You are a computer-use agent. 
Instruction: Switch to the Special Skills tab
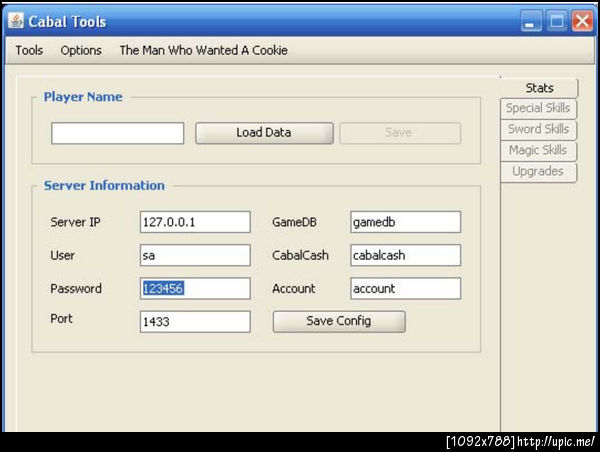(x=538, y=108)
